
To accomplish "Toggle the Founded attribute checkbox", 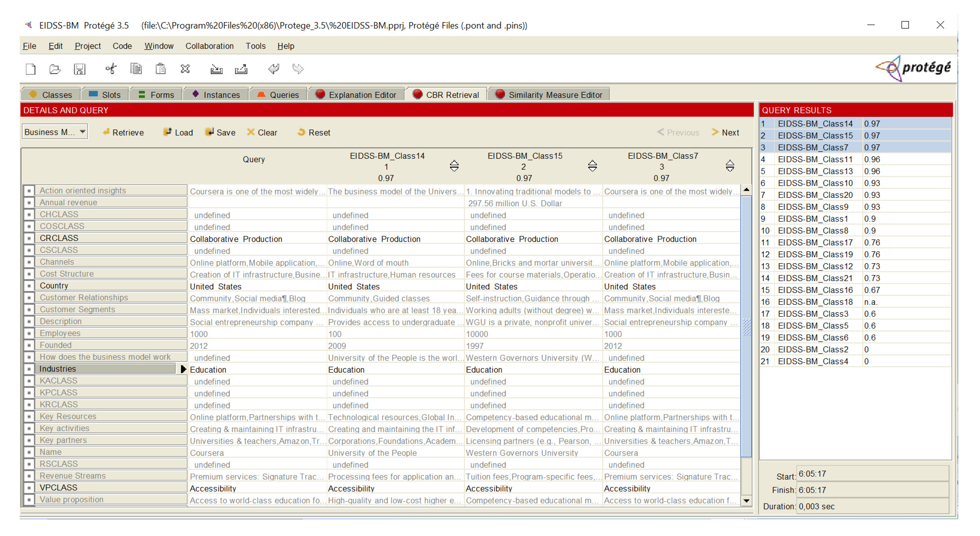I will tap(29, 345).
